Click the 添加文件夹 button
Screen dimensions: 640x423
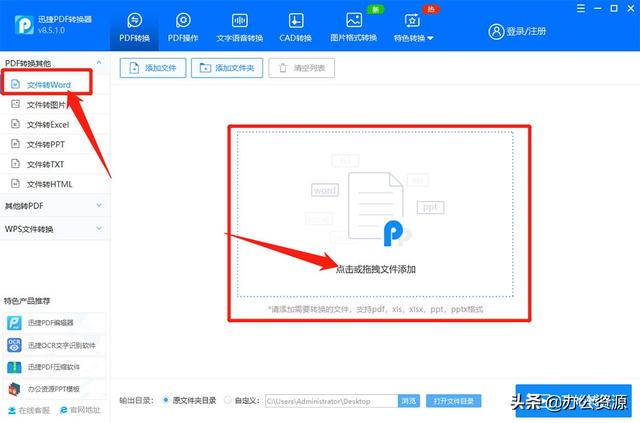tap(227, 68)
